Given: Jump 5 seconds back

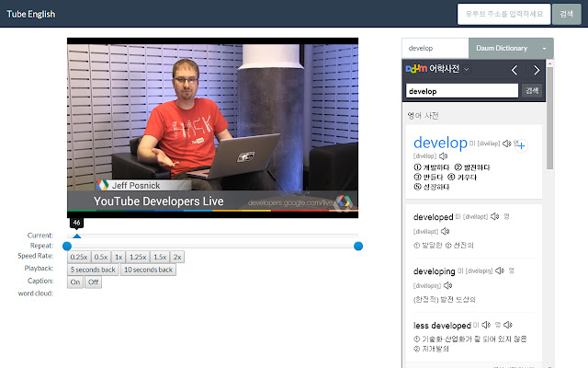Looking at the screenshot, I should (93, 270).
